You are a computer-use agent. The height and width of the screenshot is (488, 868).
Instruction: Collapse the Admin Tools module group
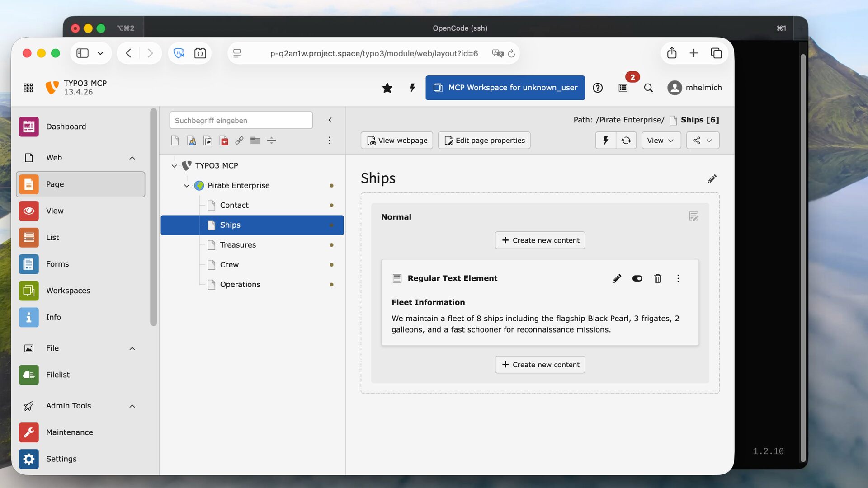132,406
